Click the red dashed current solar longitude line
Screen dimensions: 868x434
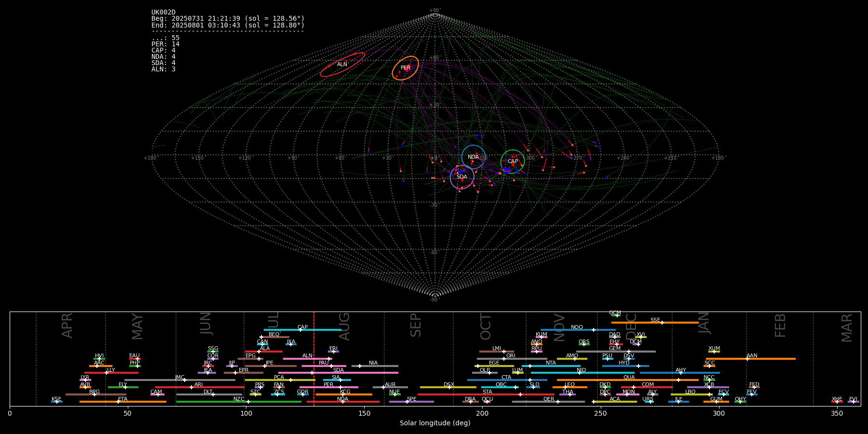314,359
